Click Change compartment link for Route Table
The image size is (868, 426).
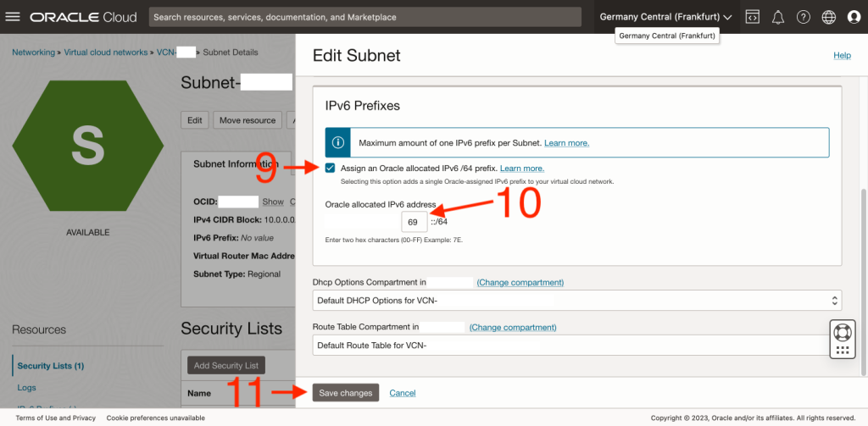(513, 327)
